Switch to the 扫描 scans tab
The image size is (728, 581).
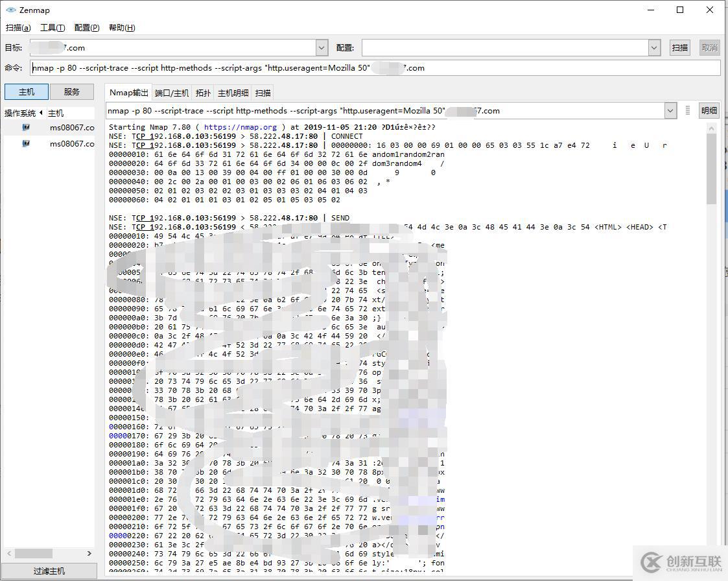263,93
